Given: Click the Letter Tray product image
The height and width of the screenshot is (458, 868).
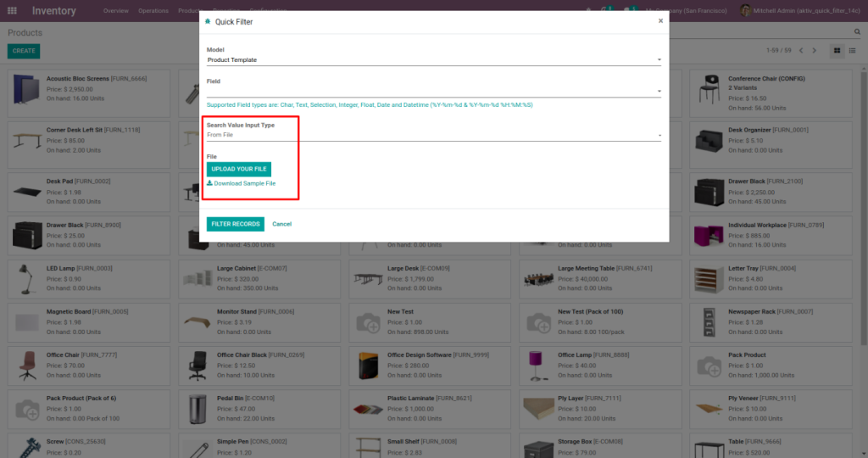Looking at the screenshot, I should tap(709, 279).
